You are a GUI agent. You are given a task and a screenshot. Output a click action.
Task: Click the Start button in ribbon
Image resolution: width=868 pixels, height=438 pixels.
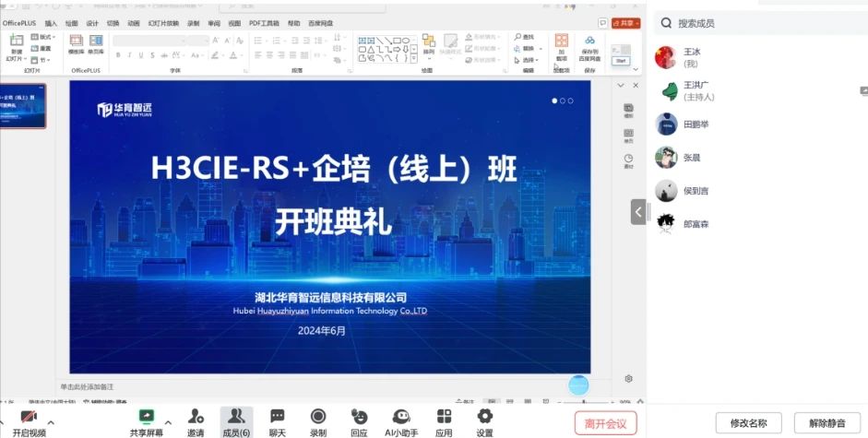[621, 60]
